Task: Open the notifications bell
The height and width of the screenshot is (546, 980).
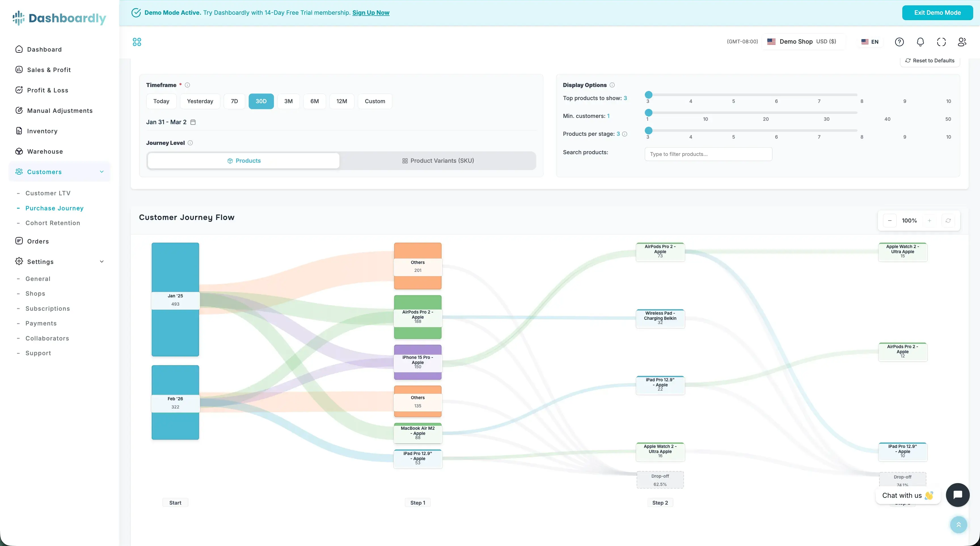Action: click(920, 42)
